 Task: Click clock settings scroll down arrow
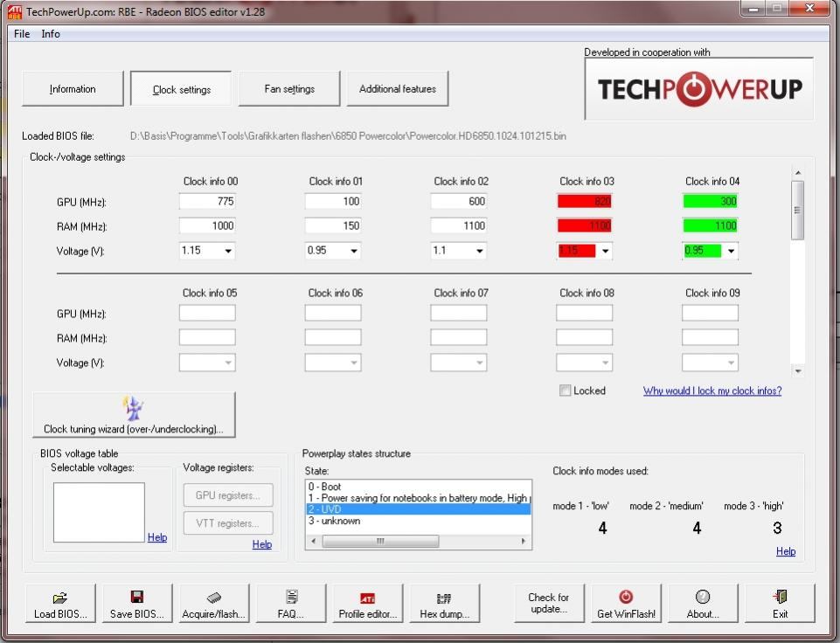pyautogui.click(x=798, y=370)
